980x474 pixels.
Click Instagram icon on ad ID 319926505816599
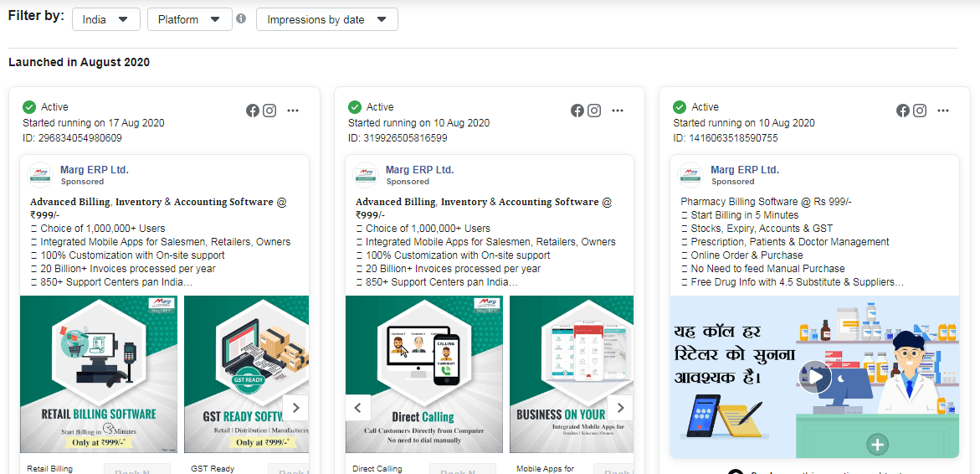point(594,111)
